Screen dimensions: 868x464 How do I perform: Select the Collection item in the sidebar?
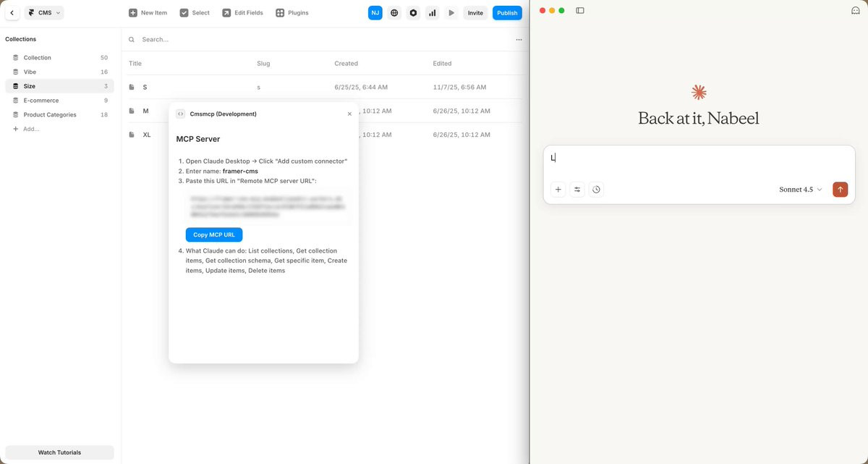click(x=59, y=58)
